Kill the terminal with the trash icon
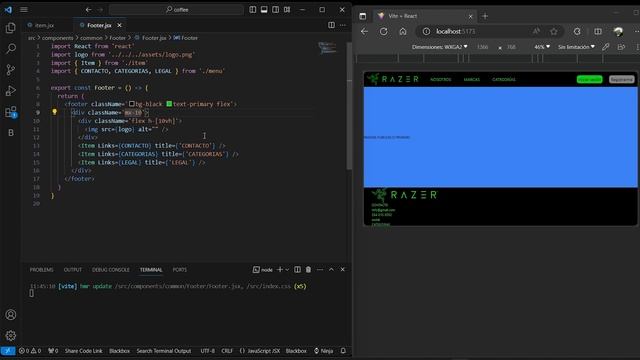This screenshot has height=360, width=640. (x=309, y=269)
